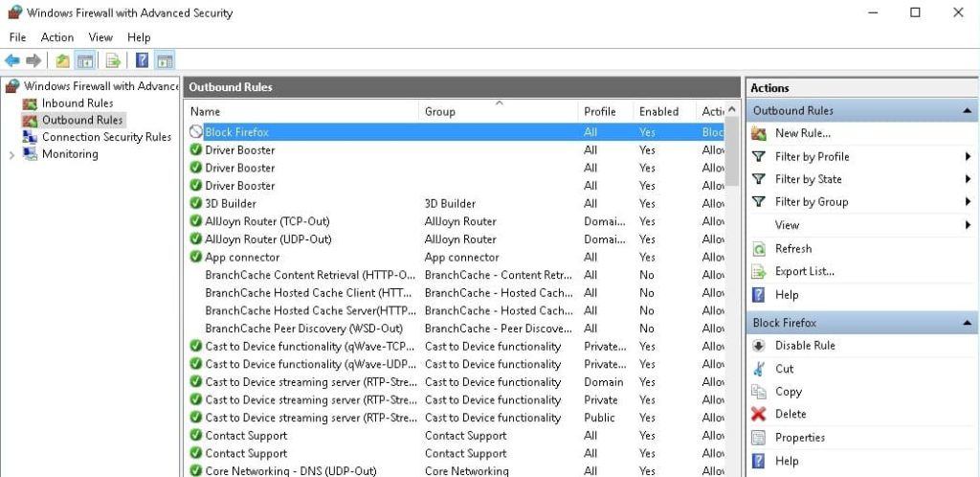Click the Filter by Group funnel icon
The height and width of the screenshot is (477, 980).
click(759, 202)
